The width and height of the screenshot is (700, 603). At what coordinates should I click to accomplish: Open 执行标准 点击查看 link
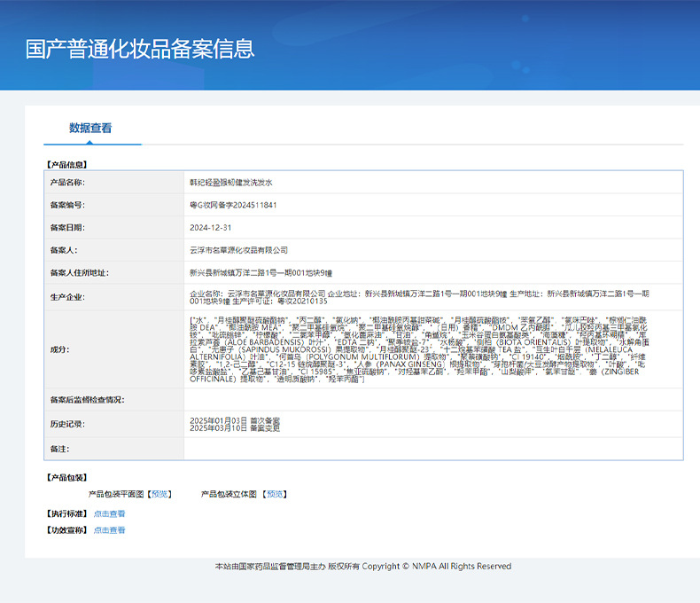point(109,513)
